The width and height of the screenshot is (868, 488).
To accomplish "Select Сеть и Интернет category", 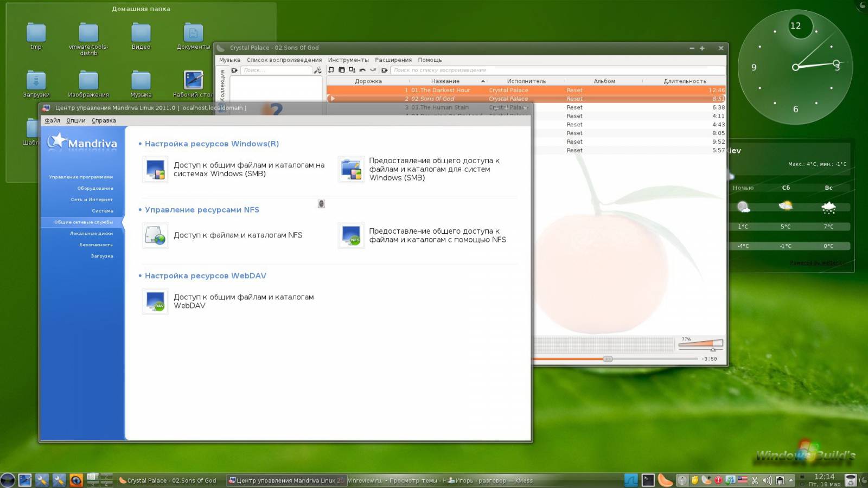I will pos(92,200).
